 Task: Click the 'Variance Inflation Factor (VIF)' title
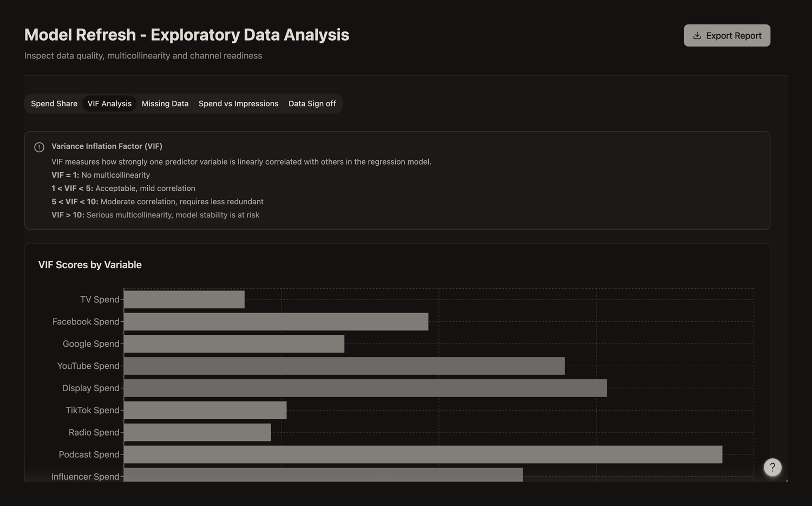point(107,146)
